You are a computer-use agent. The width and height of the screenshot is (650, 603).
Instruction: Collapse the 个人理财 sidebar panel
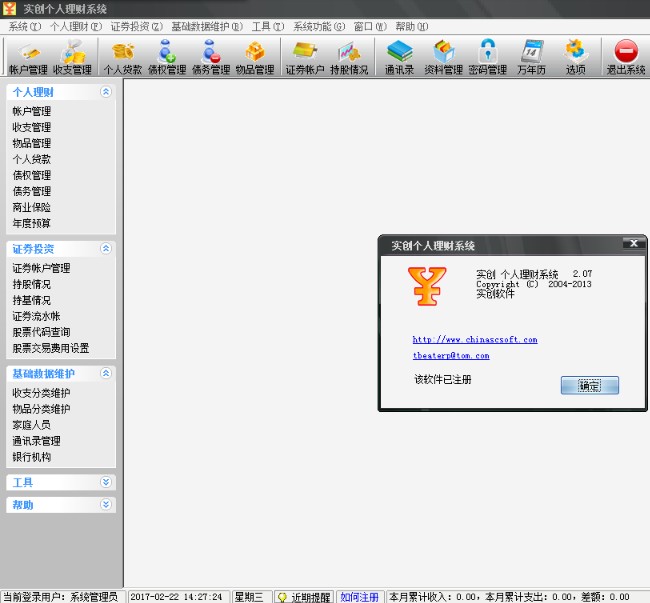coord(106,92)
